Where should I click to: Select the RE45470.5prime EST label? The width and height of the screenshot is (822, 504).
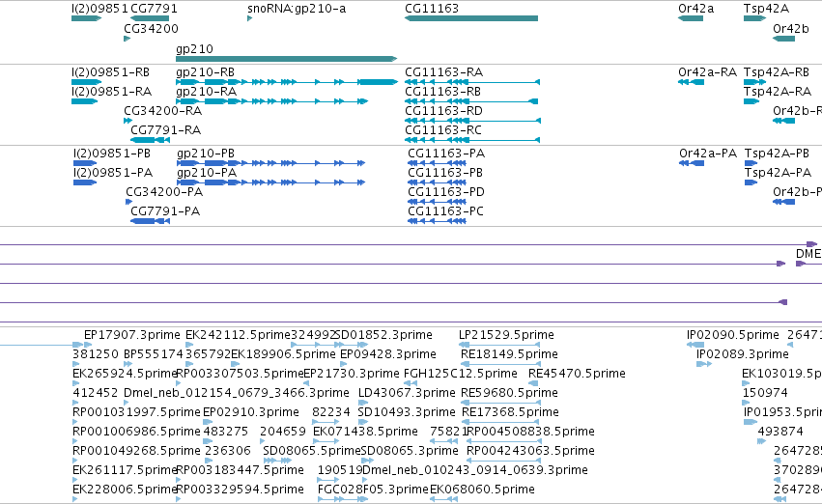(577, 374)
